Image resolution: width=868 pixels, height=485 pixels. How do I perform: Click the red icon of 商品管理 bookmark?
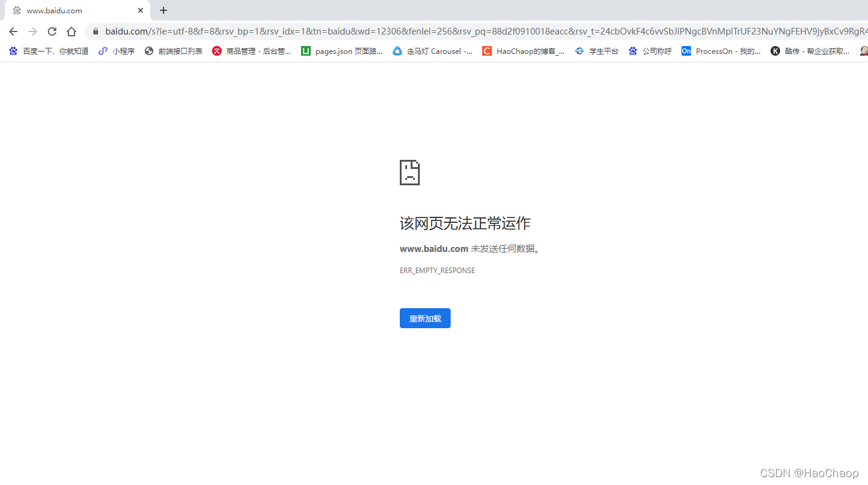(217, 51)
